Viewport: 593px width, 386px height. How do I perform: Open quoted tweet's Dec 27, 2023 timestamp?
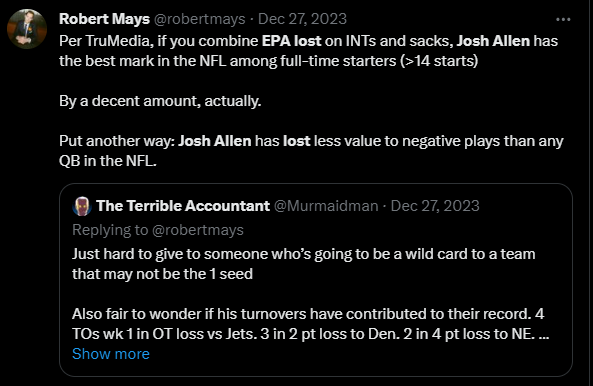click(x=435, y=206)
